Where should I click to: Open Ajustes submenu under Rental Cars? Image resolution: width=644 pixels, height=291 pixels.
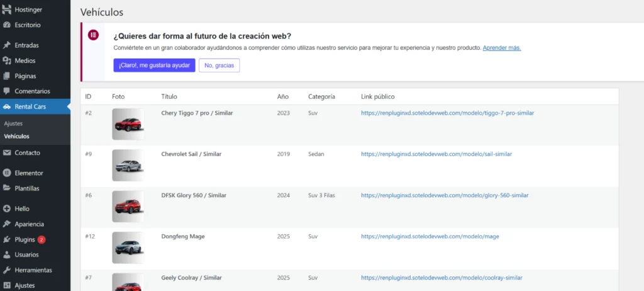[13, 123]
